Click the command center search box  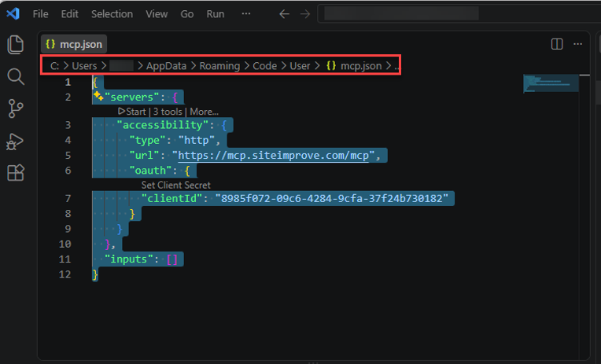point(459,14)
